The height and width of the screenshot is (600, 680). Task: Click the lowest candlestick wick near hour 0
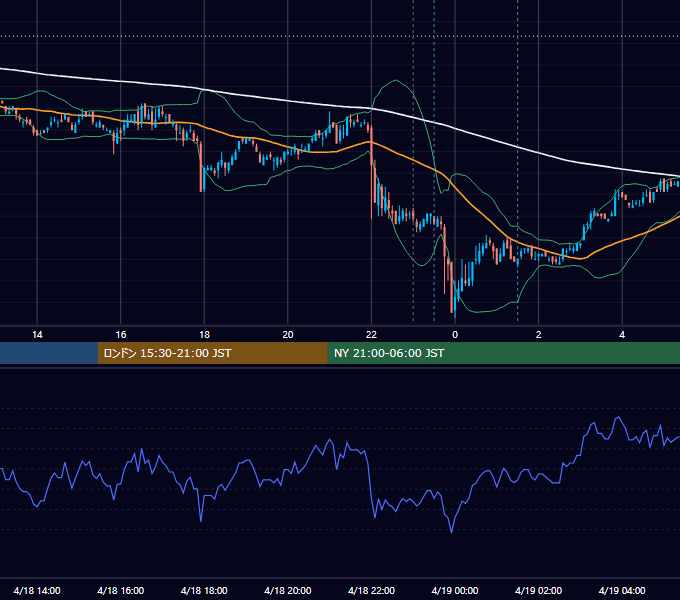(x=455, y=313)
